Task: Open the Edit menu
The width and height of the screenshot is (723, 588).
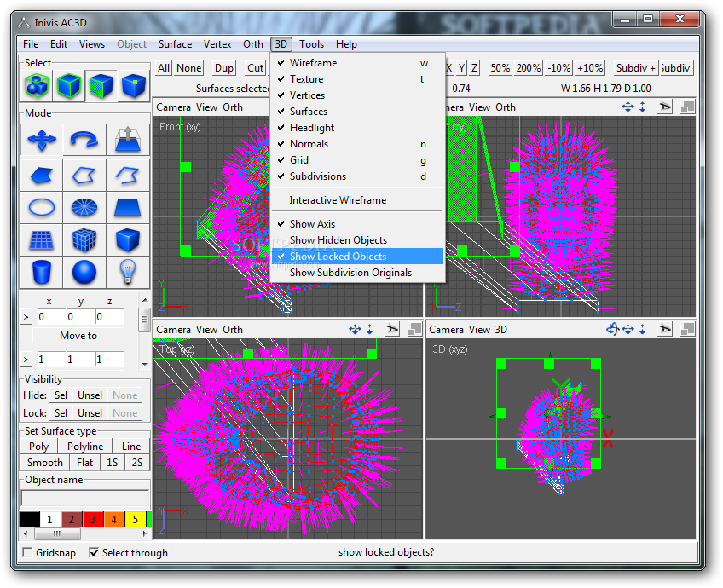Action: 59,44
